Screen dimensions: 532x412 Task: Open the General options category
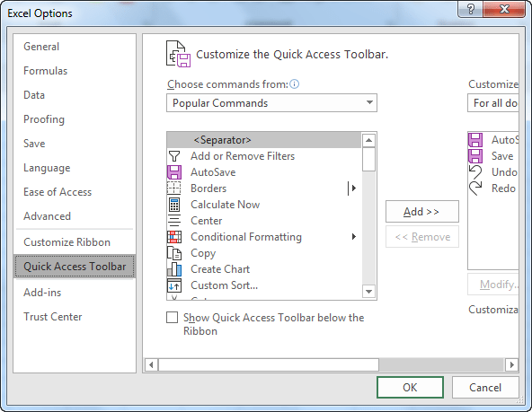tap(41, 47)
